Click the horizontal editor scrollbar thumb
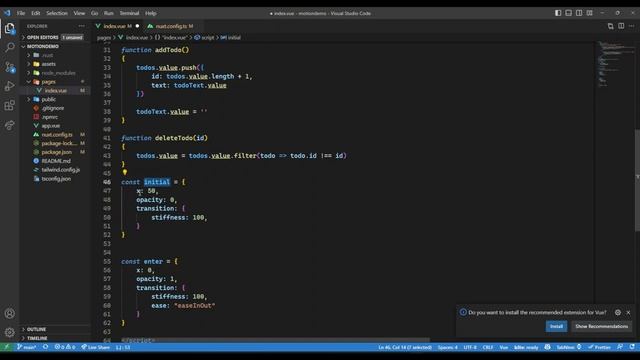Viewport: 640px width, 360px height. pos(276,340)
